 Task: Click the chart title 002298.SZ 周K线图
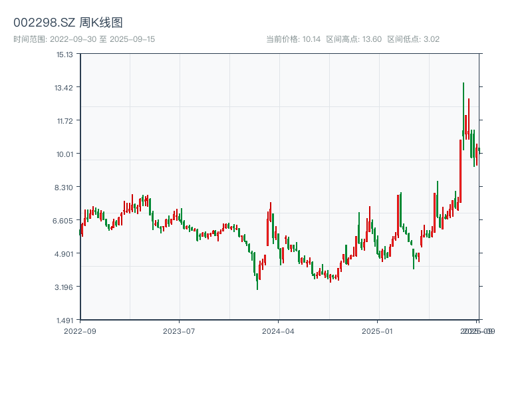click(68, 23)
